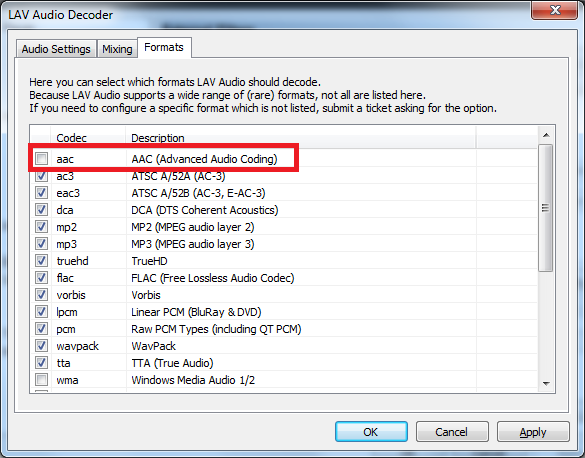
Task: Toggle the vorbis codec checkbox
Action: (41, 295)
